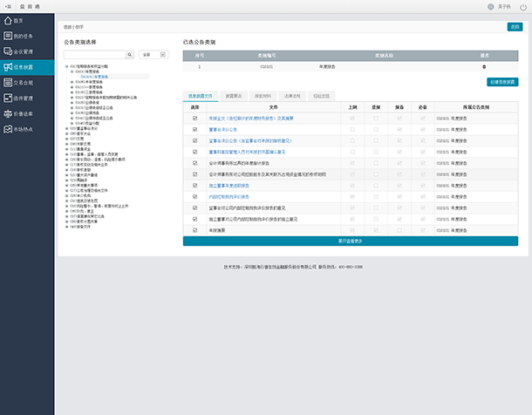Open 信息披露 in the sidebar
This screenshot has height=415, width=532.
27,67
